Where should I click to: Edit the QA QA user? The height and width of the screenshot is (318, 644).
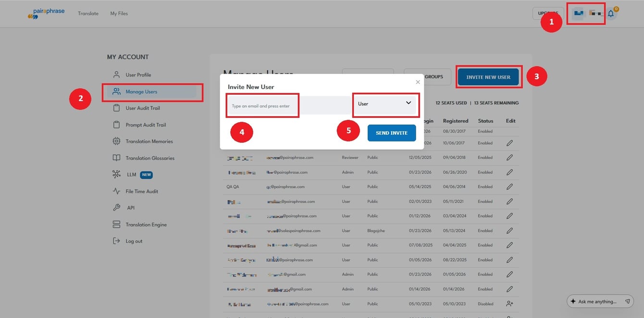509,187
